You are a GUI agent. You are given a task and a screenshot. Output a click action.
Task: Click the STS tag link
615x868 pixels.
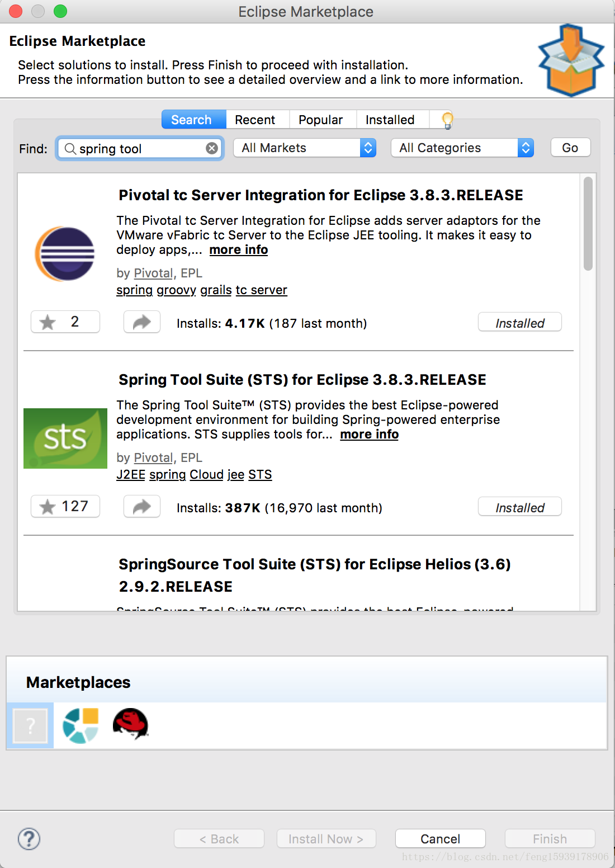(x=260, y=475)
